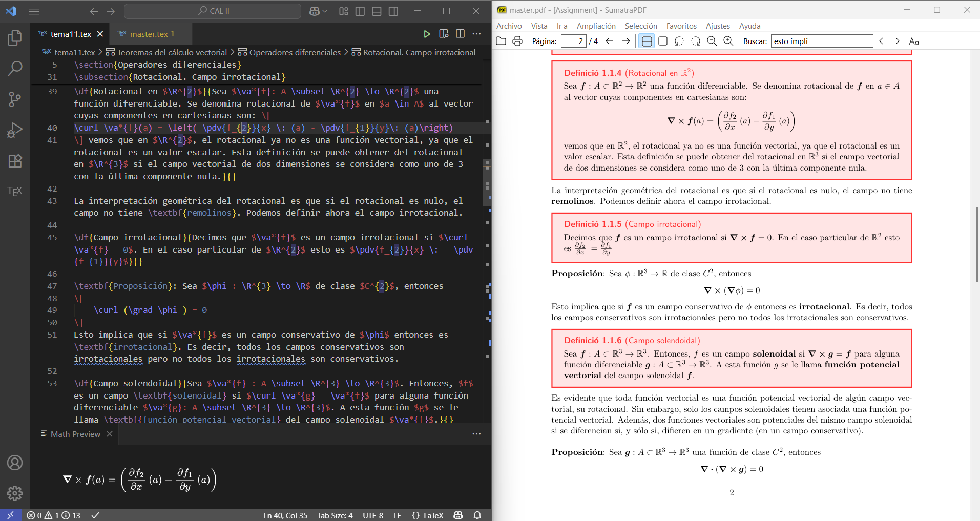The width and height of the screenshot is (980, 521).
Task: Go to line via Ln 40, Col 35
Action: click(x=285, y=515)
